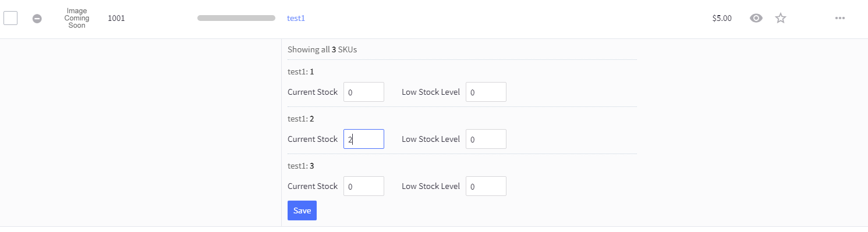Screen dimensions: 868x232
Task: Click the SKU number 1001
Action: [x=116, y=18]
